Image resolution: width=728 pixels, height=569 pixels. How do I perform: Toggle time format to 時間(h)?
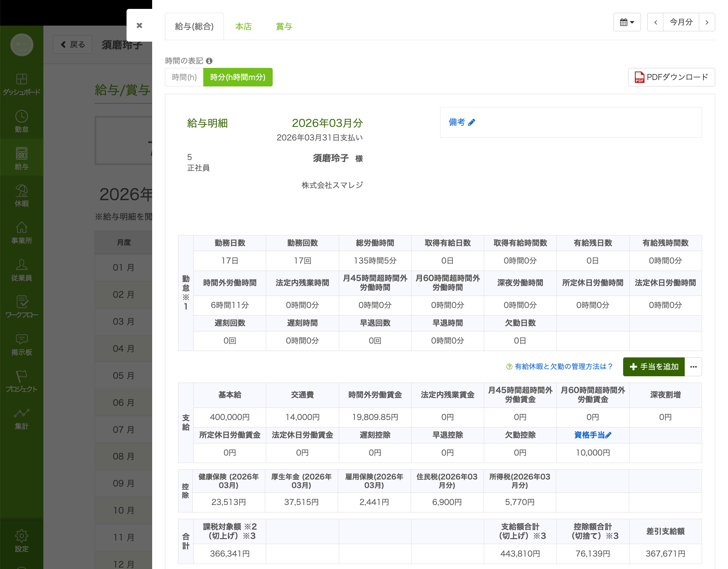pos(184,77)
